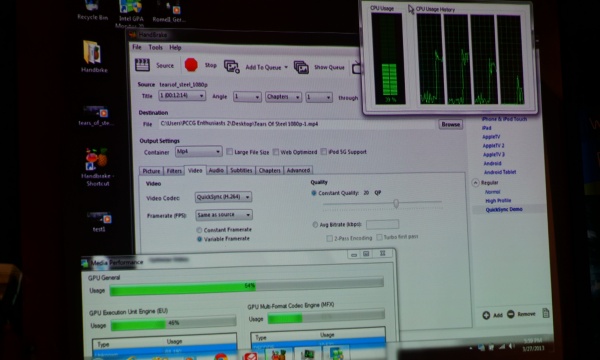The height and width of the screenshot is (360, 600).
Task: Enable the Large File Size checkbox
Action: [x=229, y=151]
